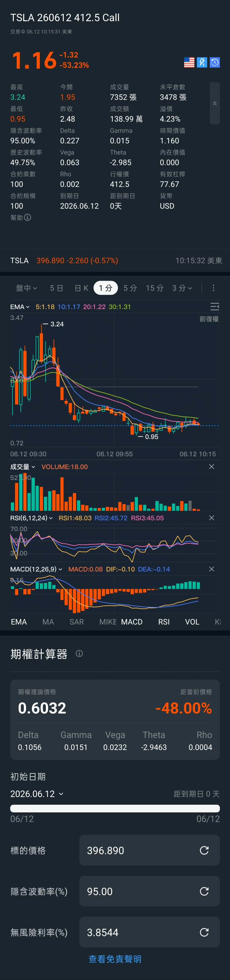Viewport: 230px width, 980px height.
Task: Open the history clock icon
Action: click(215, 62)
